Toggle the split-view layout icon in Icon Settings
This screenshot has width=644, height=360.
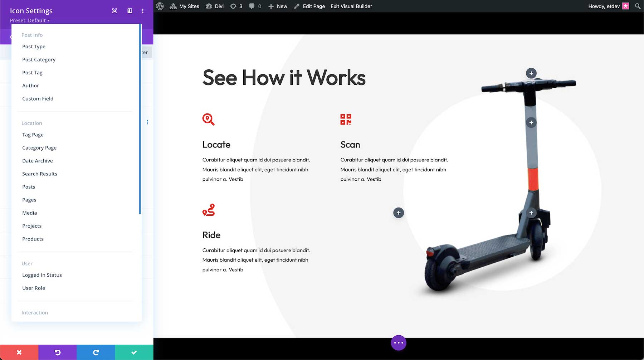(129, 11)
